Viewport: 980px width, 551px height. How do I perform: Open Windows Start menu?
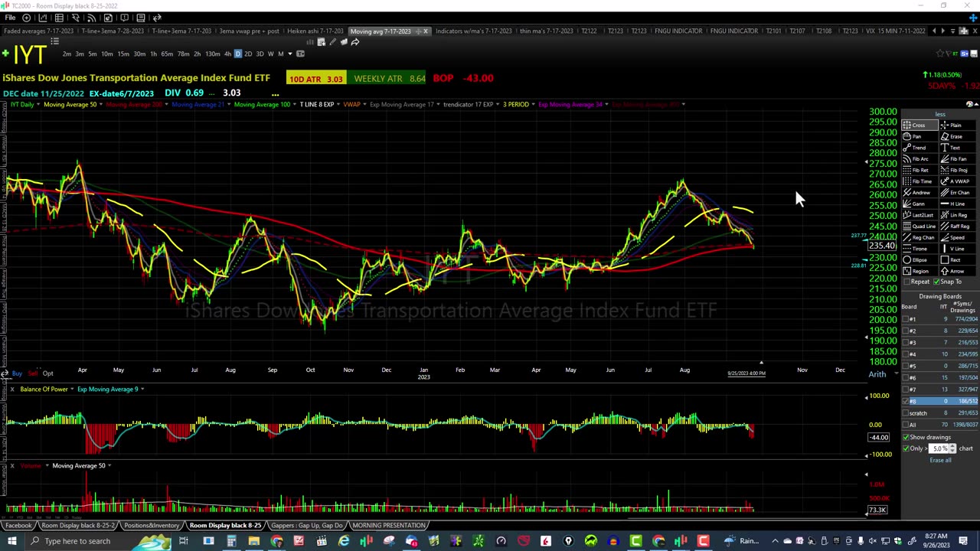[11, 541]
